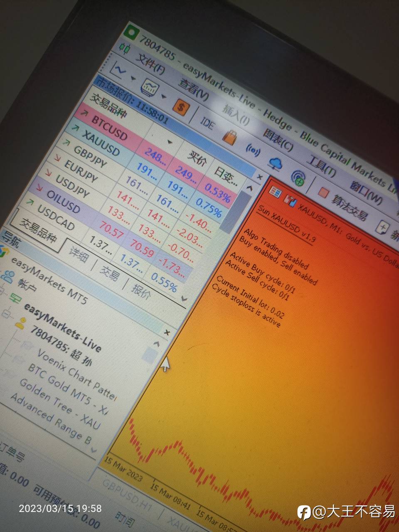The image size is (399, 532).
Task: Open the dropdown arrow in Market Watch header
Action: (x=169, y=142)
